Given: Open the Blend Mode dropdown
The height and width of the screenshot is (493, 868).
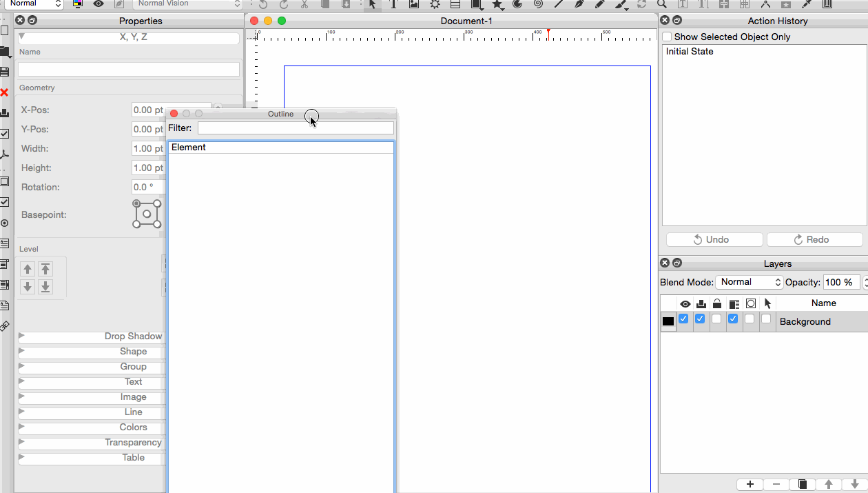Looking at the screenshot, I should point(750,282).
